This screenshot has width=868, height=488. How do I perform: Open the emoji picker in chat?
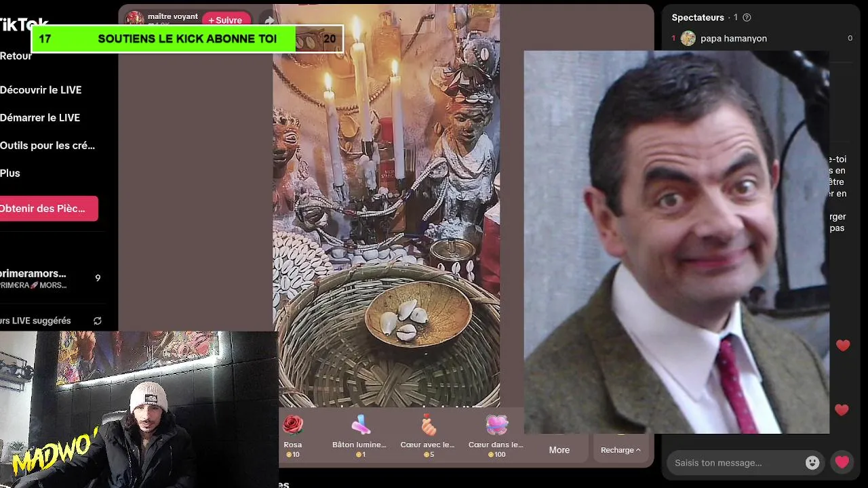(812, 463)
